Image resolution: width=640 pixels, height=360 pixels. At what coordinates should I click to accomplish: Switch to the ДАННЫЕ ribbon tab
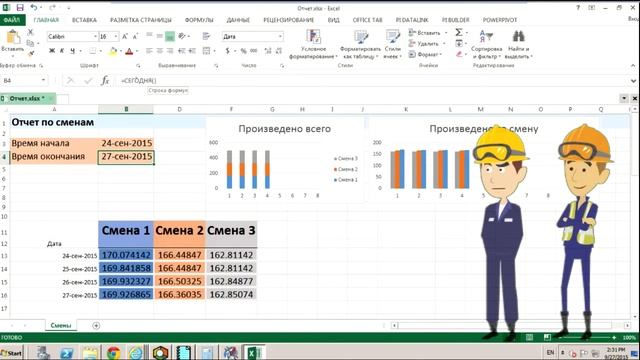[x=238, y=20]
